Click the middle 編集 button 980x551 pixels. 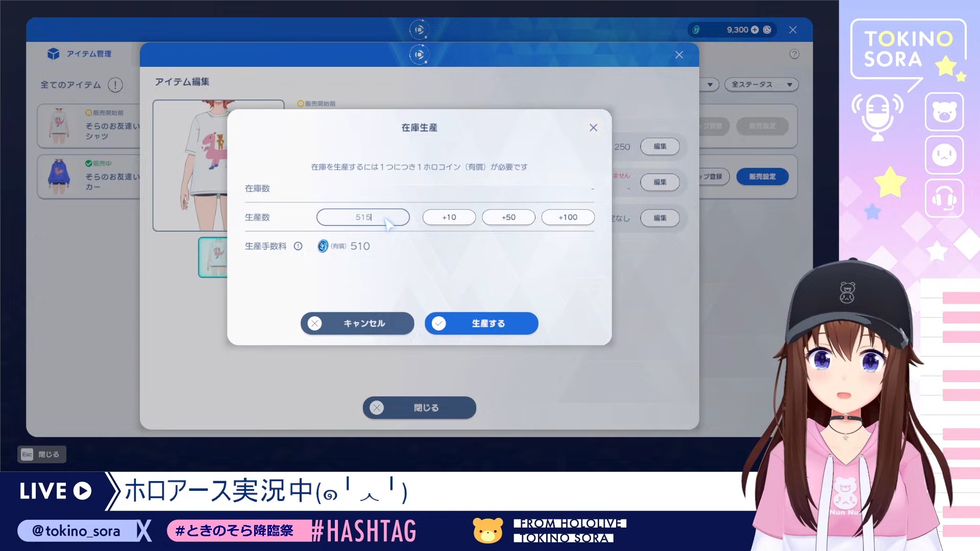(x=660, y=182)
